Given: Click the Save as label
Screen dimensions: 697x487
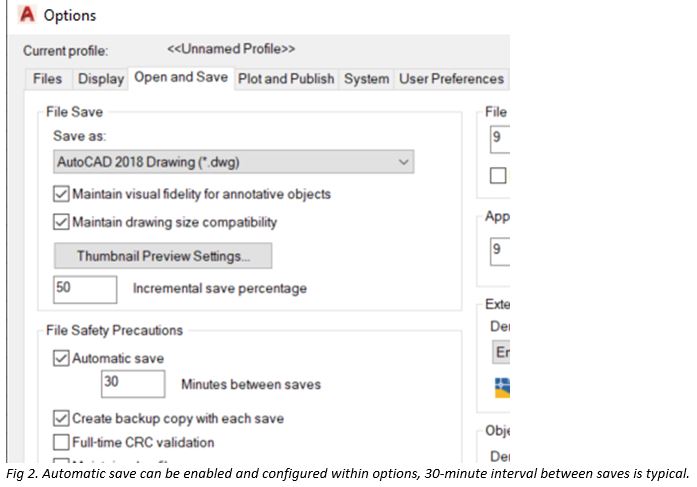Looking at the screenshot, I should (80, 136).
